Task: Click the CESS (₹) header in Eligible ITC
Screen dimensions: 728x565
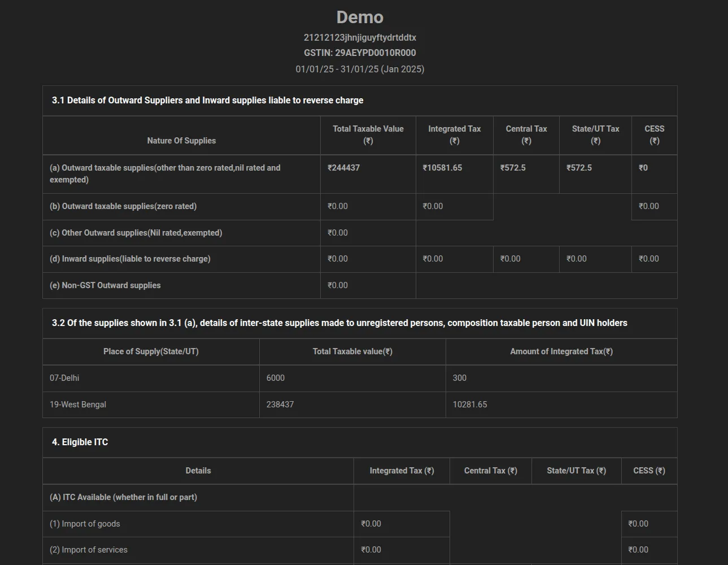Action: point(649,471)
